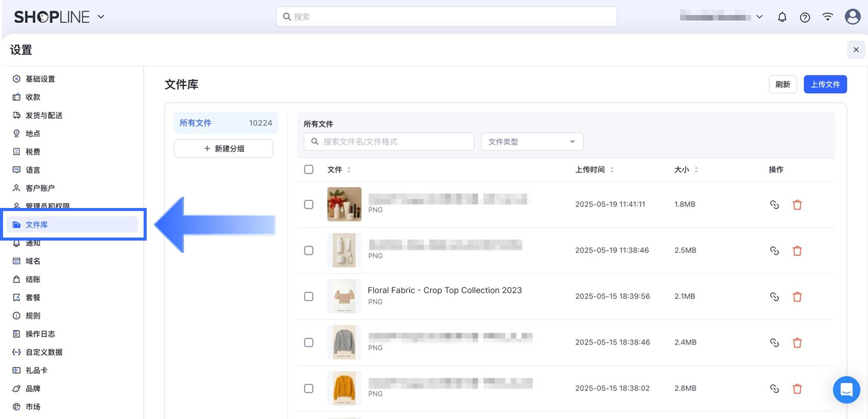Screen dimensions: 868x419
Task: Copy link for the 18:38:02 file
Action: coord(774,388)
